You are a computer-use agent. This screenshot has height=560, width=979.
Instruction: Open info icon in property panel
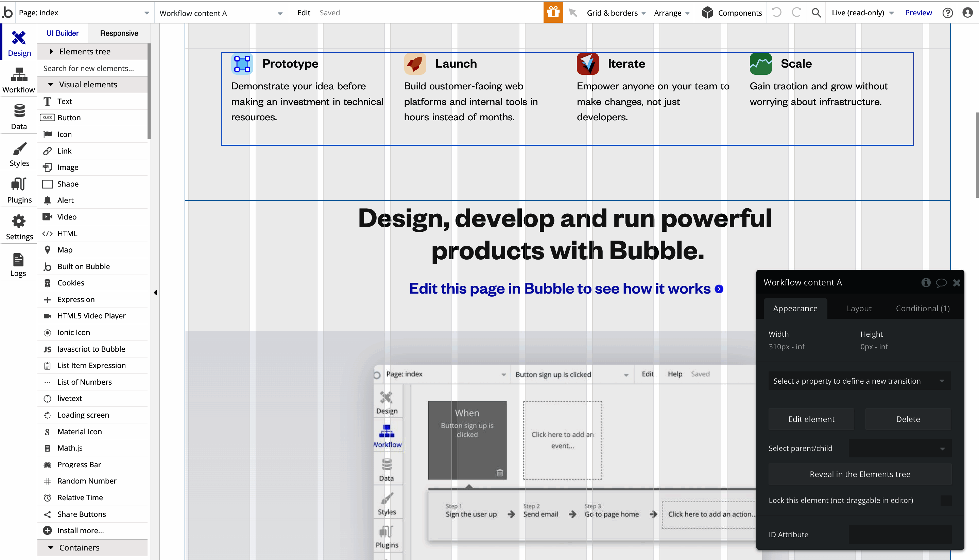pyautogui.click(x=926, y=283)
